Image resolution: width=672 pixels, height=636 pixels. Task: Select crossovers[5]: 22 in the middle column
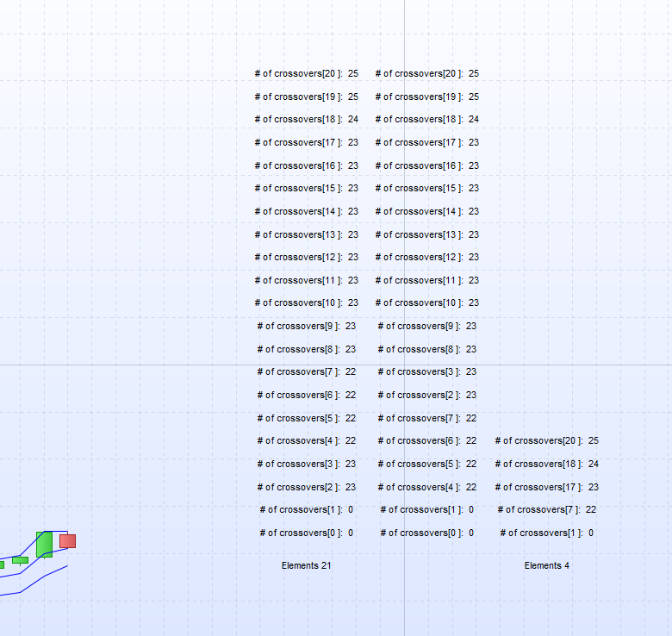coord(426,465)
